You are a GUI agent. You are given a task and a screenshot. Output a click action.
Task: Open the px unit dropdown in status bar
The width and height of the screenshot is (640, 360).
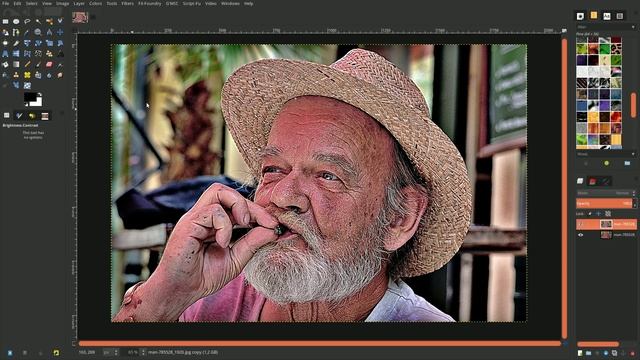click(x=110, y=352)
